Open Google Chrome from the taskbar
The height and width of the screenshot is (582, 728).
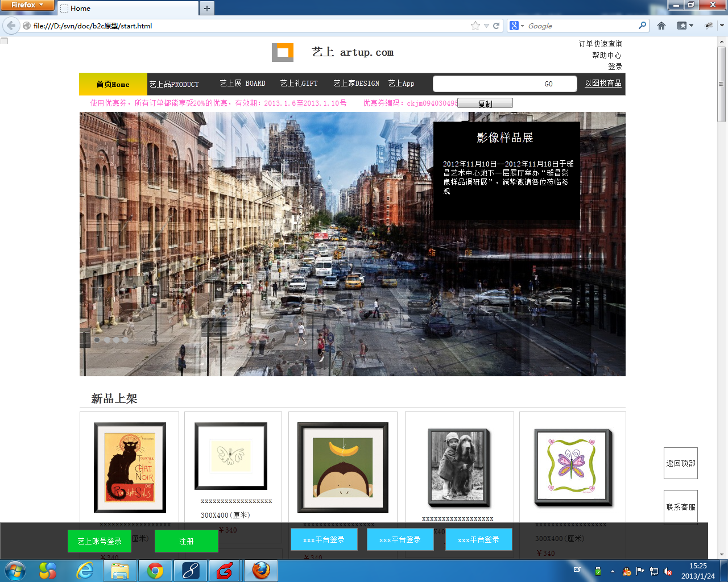(155, 571)
